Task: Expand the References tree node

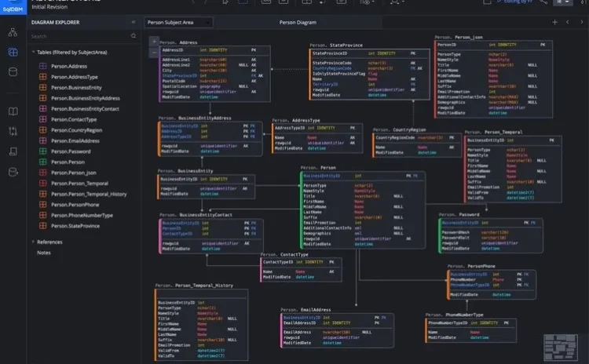Action: click(x=33, y=242)
